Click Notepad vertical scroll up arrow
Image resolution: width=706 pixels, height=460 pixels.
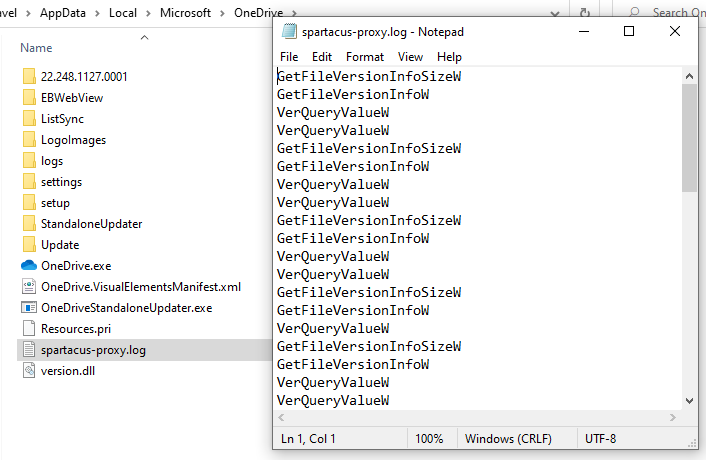click(689, 76)
